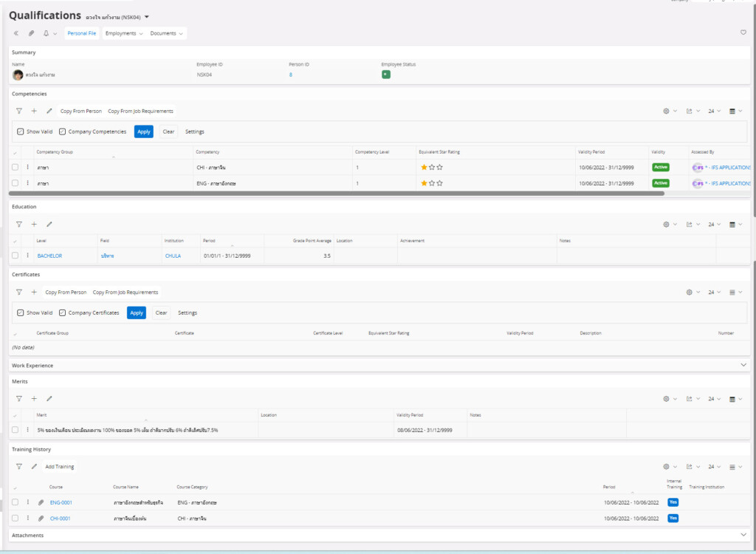Image resolution: width=756 pixels, height=554 pixels.
Task: Toggle Show Valid checkbox in Competencies
Action: (x=21, y=131)
